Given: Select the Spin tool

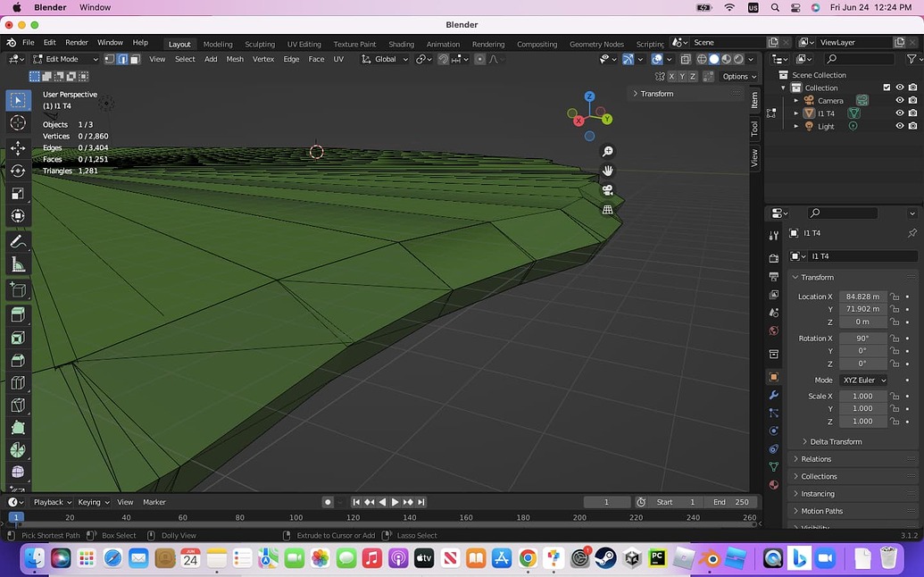Looking at the screenshot, I should (x=18, y=450).
